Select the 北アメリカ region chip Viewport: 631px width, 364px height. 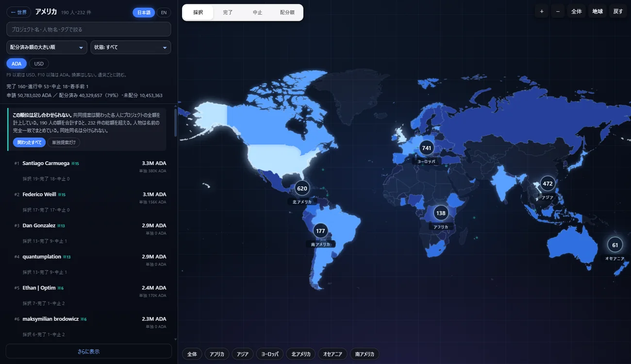pyautogui.click(x=301, y=354)
